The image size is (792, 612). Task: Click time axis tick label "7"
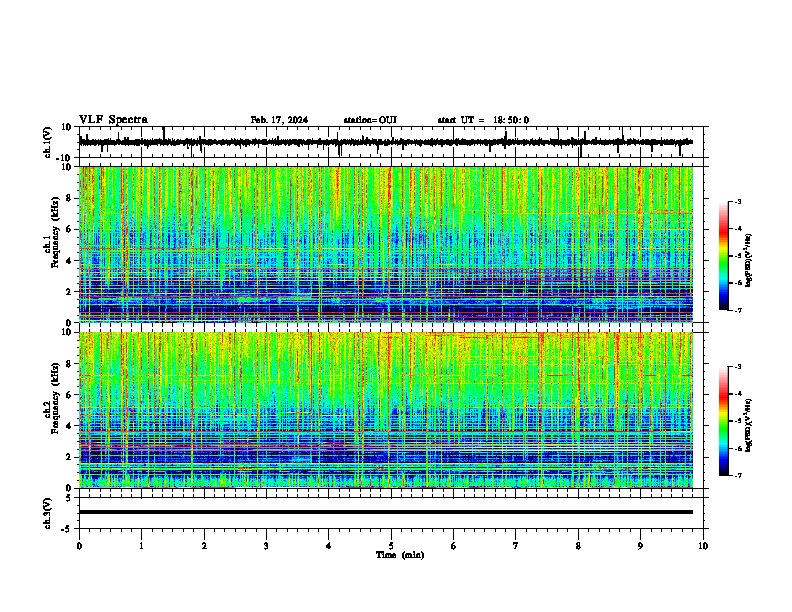[x=516, y=546]
